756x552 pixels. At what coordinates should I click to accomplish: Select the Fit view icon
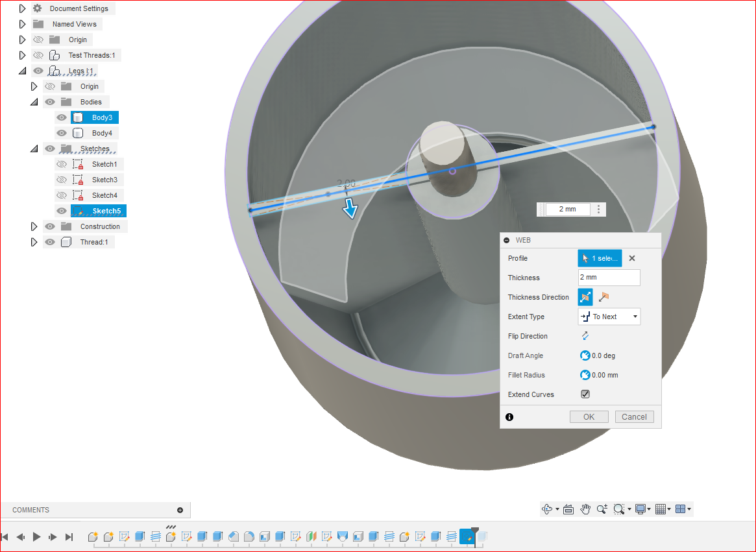(618, 509)
